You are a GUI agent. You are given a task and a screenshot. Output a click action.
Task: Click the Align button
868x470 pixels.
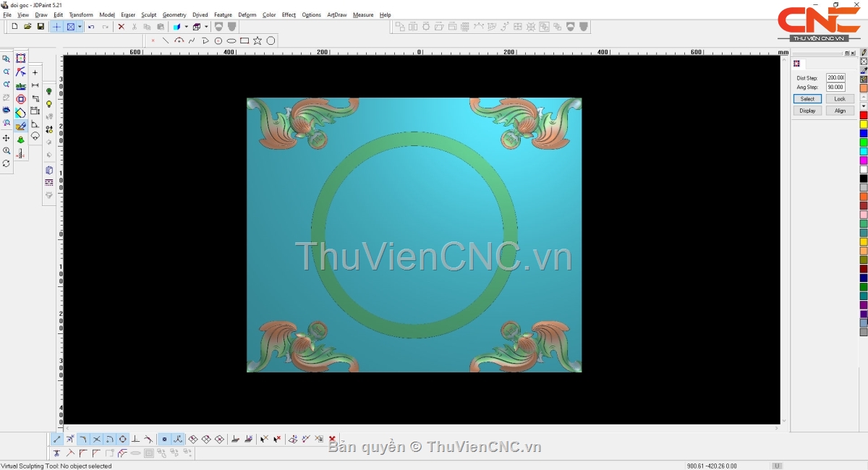840,111
